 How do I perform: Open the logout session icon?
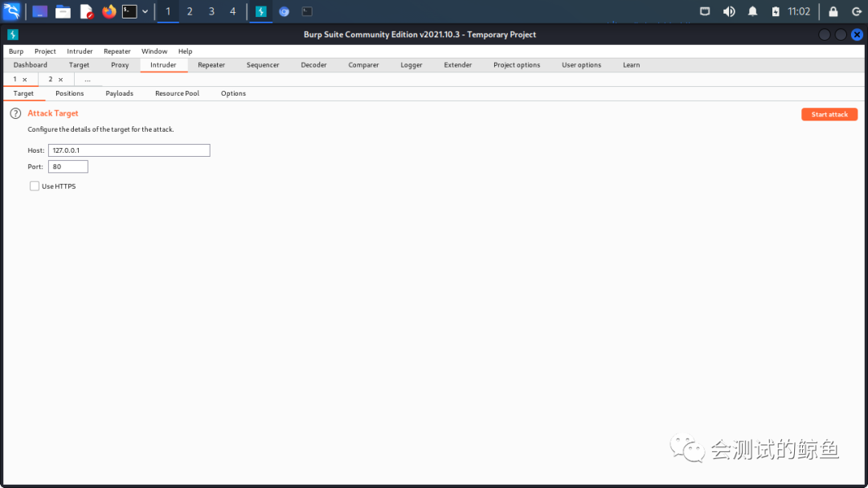point(857,11)
